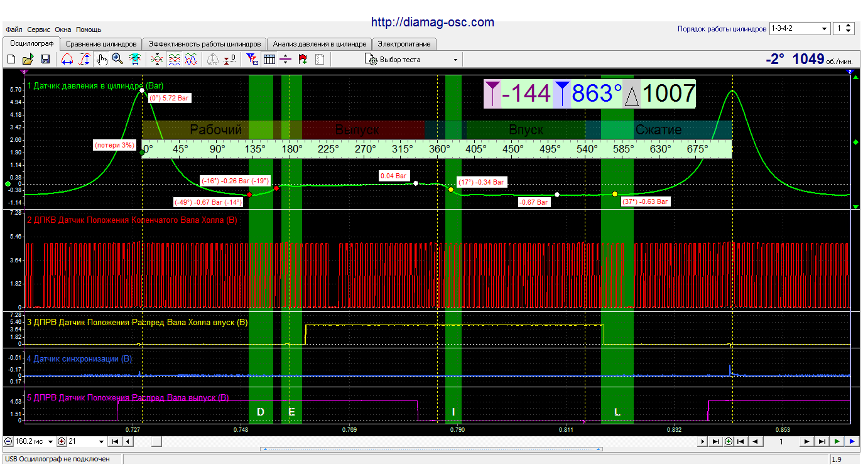Viewport: 868px width, 467px height.
Task: Open the Электропитание tab
Action: (x=404, y=44)
